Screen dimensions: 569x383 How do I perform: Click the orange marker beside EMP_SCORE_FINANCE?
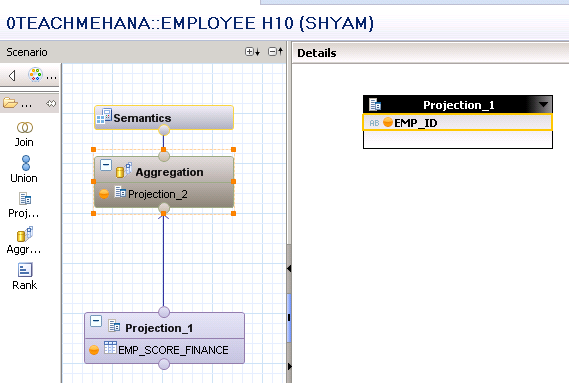pyautogui.click(x=94, y=350)
